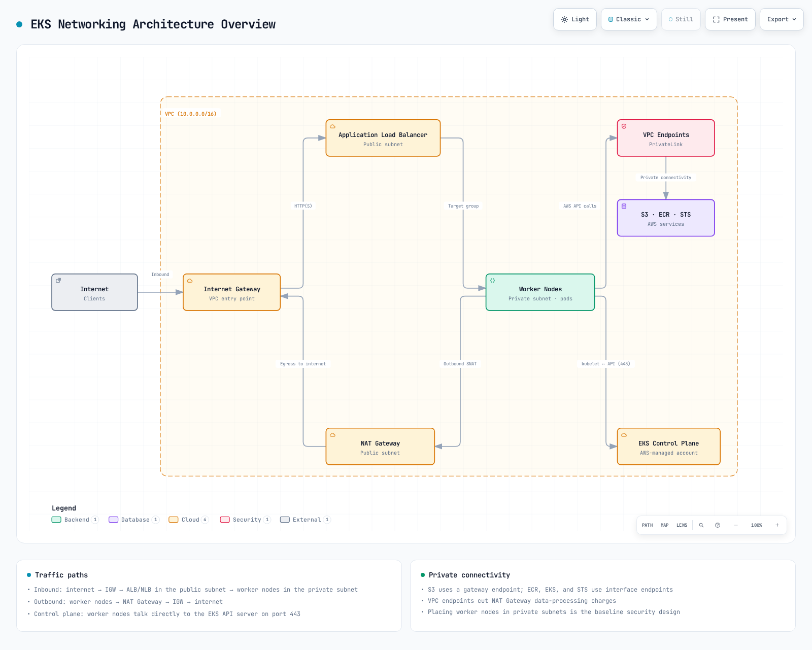Image resolution: width=812 pixels, height=650 pixels.
Task: Click the HTTP(S) edge label
Action: point(303,206)
